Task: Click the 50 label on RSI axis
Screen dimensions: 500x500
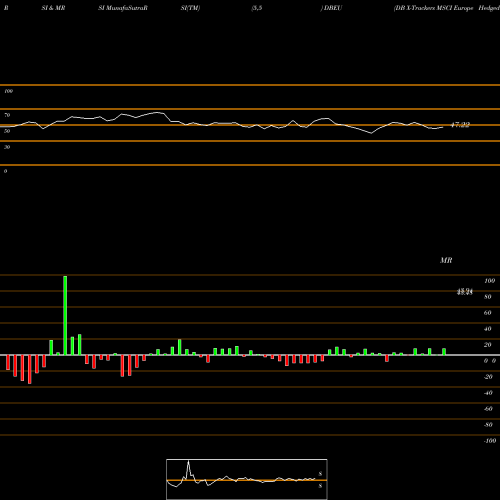Action: [7, 131]
